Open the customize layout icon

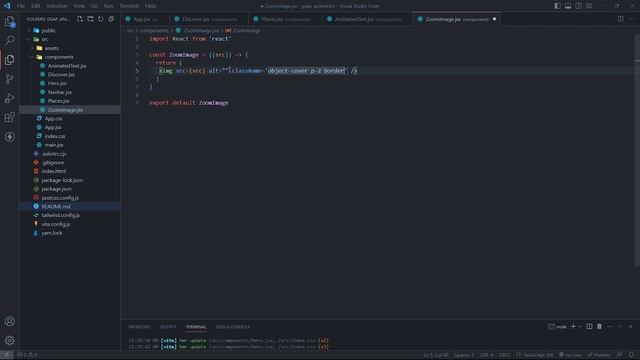click(x=589, y=6)
